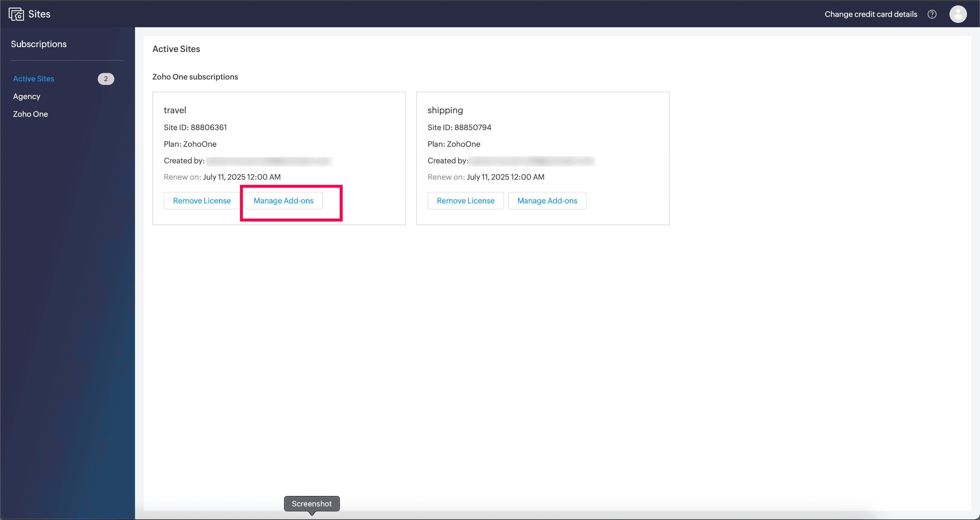
Task: Remove License for shipping site
Action: (x=465, y=200)
